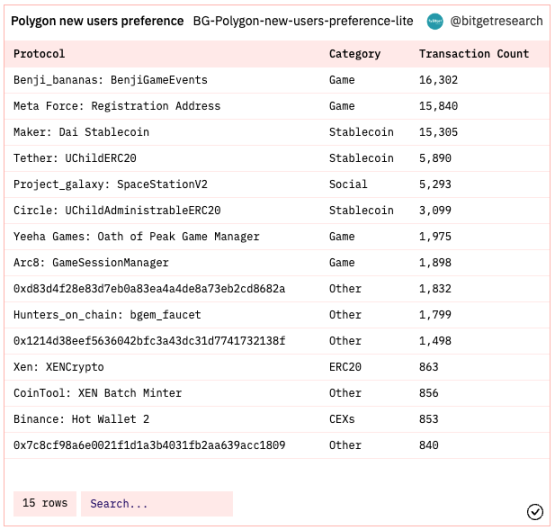This screenshot has width=555, height=530.
Task: Click transaction count 856
Action: point(429,393)
